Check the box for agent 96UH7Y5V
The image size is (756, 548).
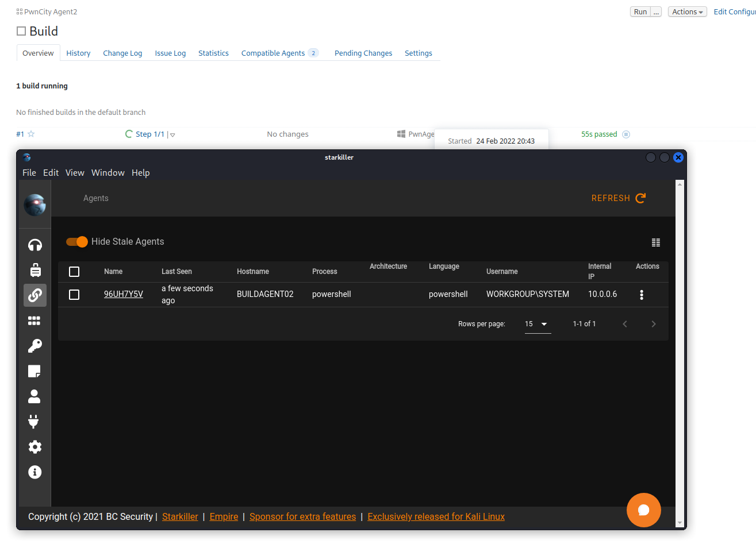click(74, 295)
